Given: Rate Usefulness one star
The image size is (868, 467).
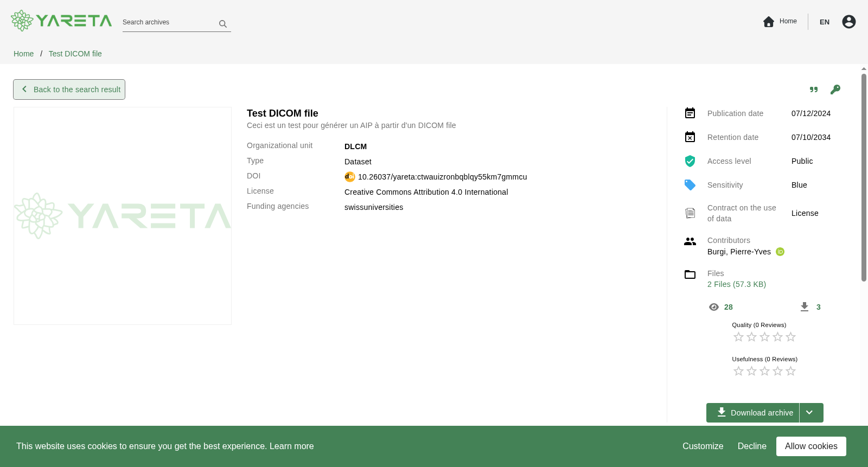Looking at the screenshot, I should [738, 371].
